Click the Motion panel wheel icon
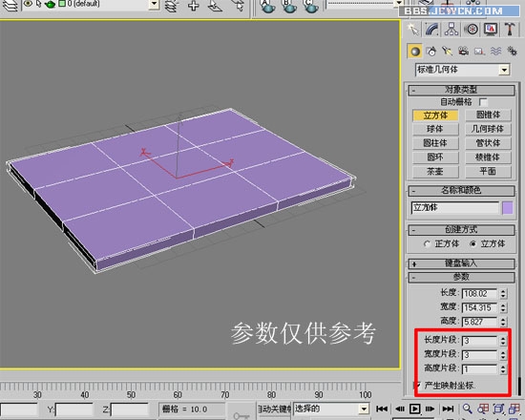This screenshot has height=420, width=525. (472, 30)
